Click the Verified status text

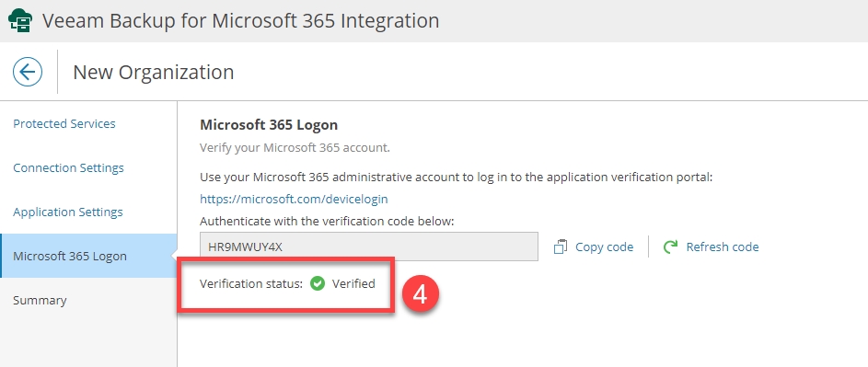pyautogui.click(x=353, y=284)
